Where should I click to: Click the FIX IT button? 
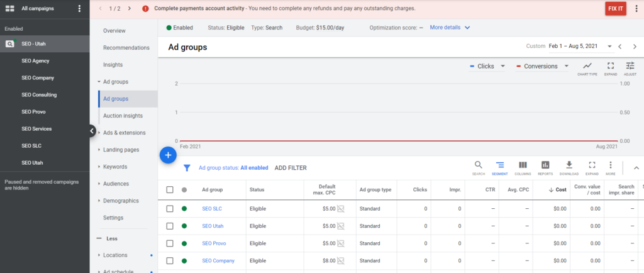[616, 9]
